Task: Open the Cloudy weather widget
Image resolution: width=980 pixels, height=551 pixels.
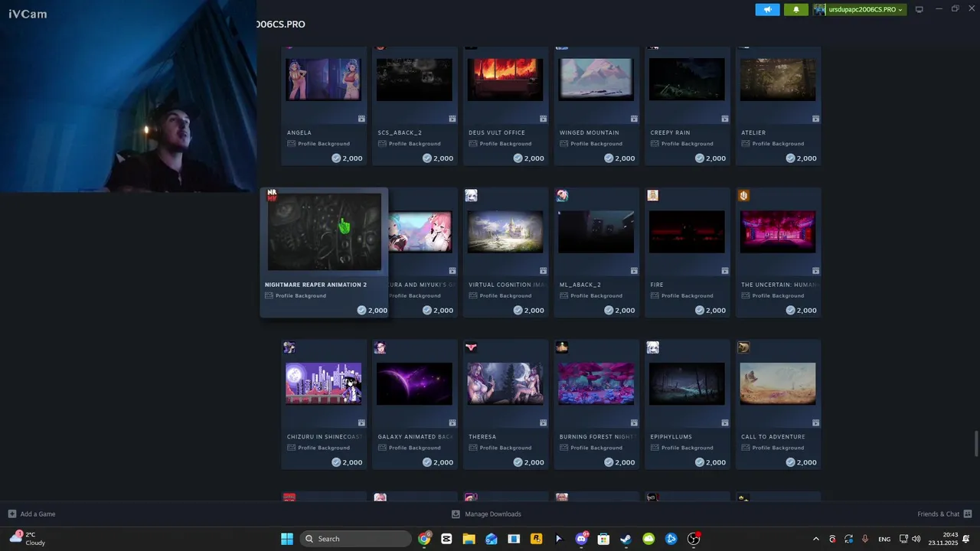Action: pos(28,539)
